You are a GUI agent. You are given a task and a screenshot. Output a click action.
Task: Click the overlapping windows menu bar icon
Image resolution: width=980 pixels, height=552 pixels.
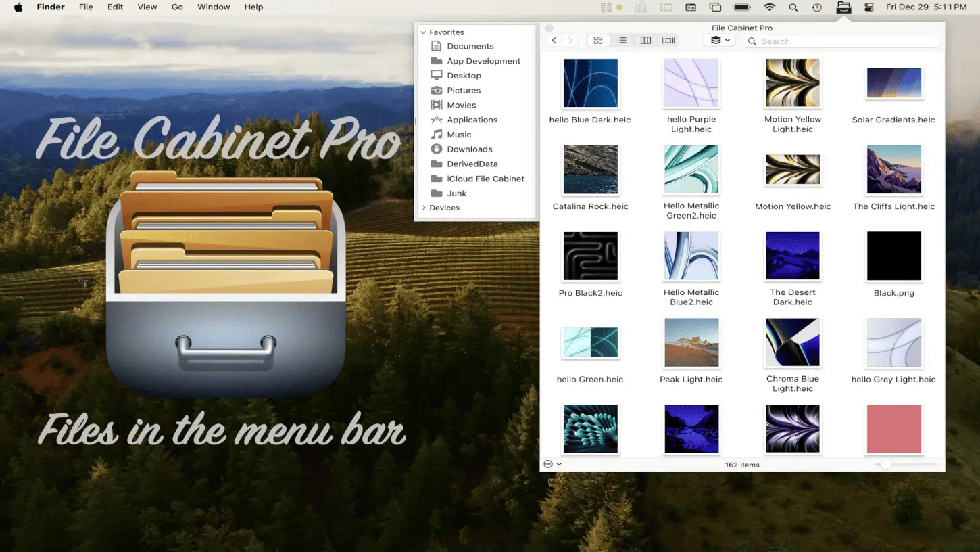[x=715, y=7]
